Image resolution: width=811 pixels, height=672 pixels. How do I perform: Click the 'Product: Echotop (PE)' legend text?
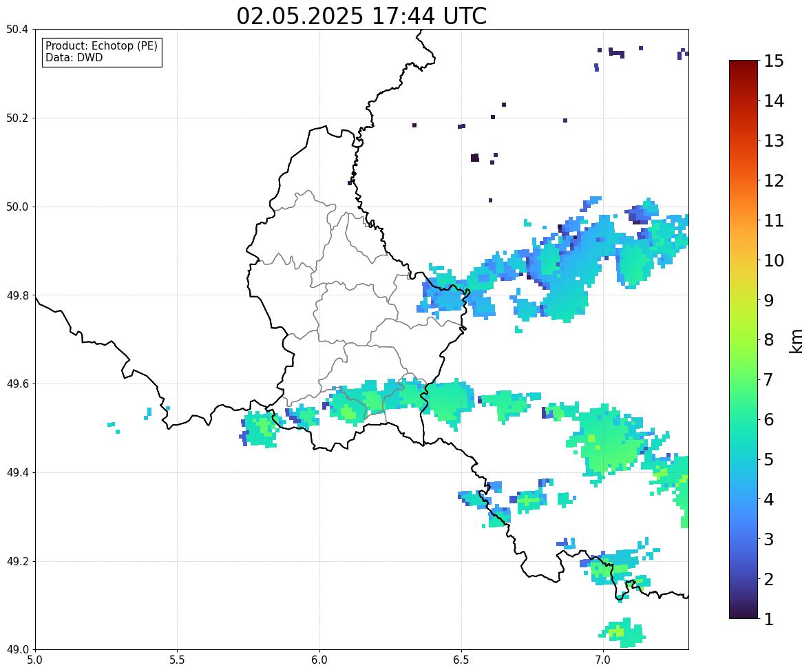pos(101,46)
